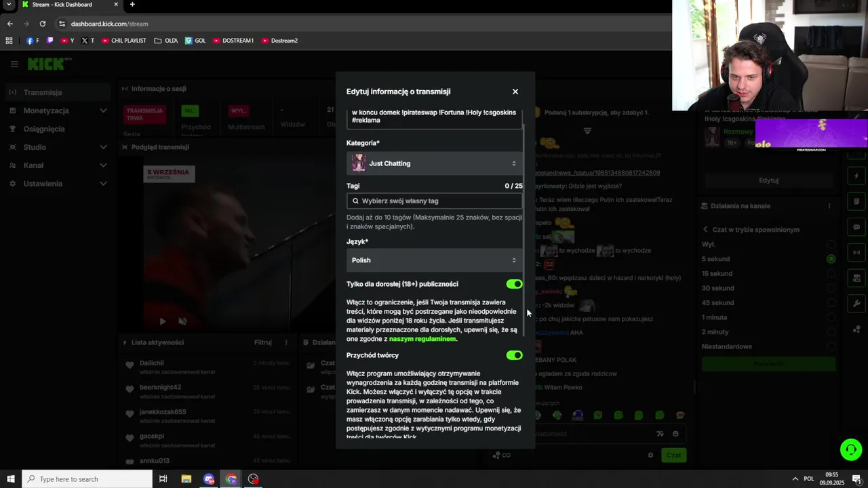Click the Edytuj button in session panel
868x488 pixels.
[768, 180]
